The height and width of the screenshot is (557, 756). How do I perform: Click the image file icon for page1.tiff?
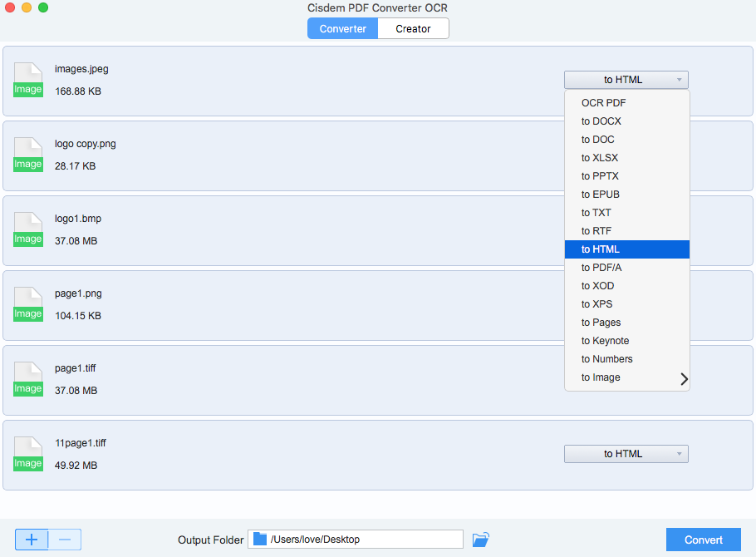coord(28,379)
